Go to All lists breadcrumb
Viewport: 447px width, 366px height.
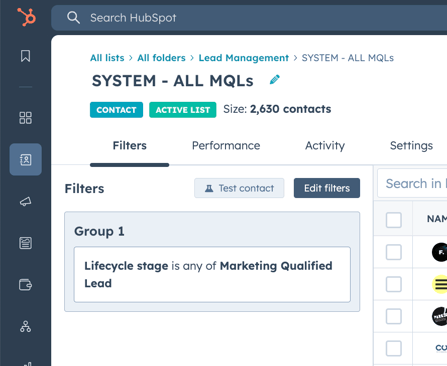tap(107, 58)
